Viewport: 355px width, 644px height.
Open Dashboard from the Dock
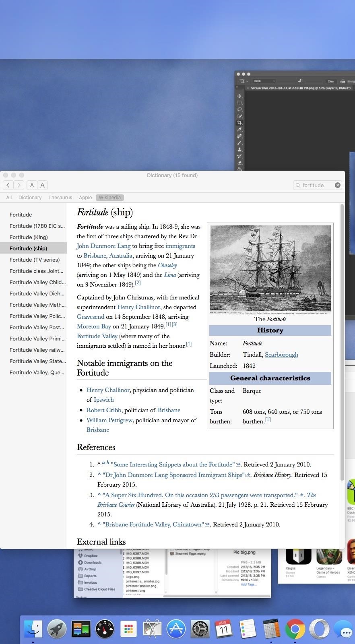point(105,628)
